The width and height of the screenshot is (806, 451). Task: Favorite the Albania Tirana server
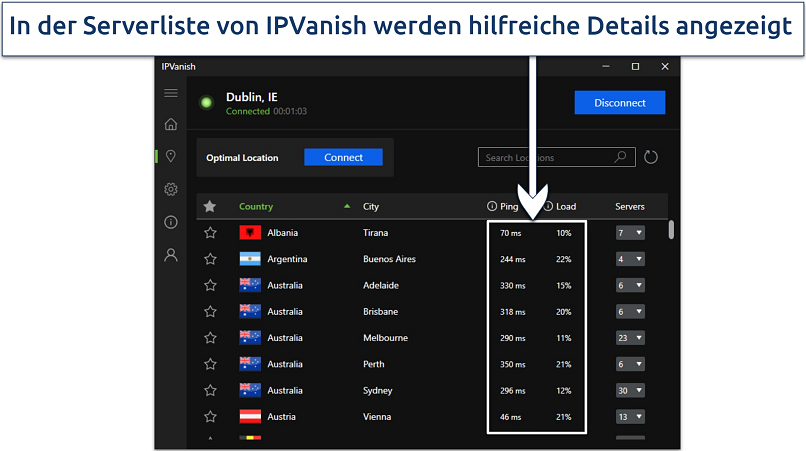pos(210,233)
